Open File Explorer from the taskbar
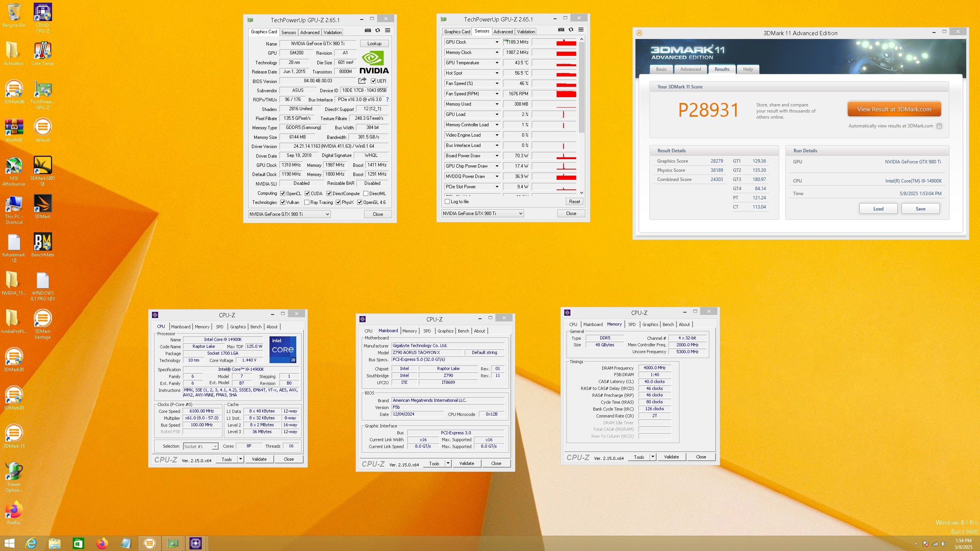 [x=55, y=543]
